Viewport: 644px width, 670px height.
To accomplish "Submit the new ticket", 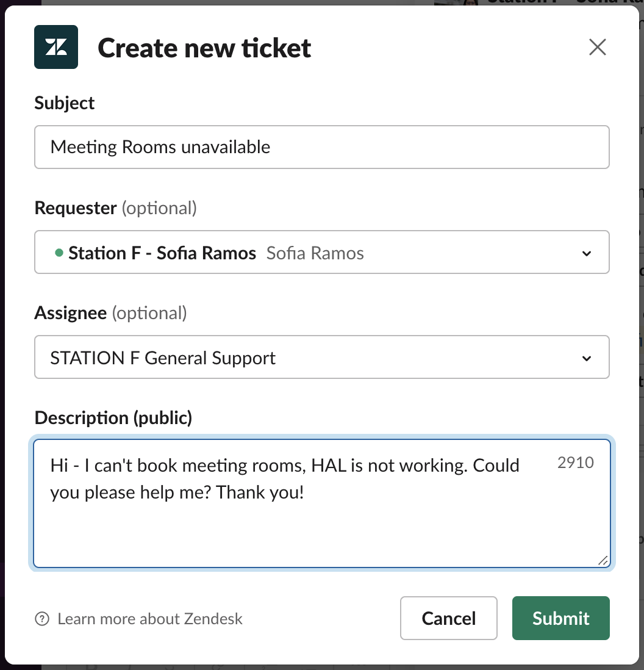I will [x=561, y=618].
